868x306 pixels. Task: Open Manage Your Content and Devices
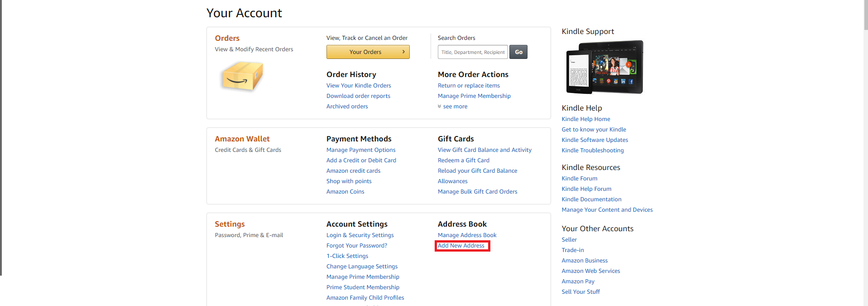(607, 210)
